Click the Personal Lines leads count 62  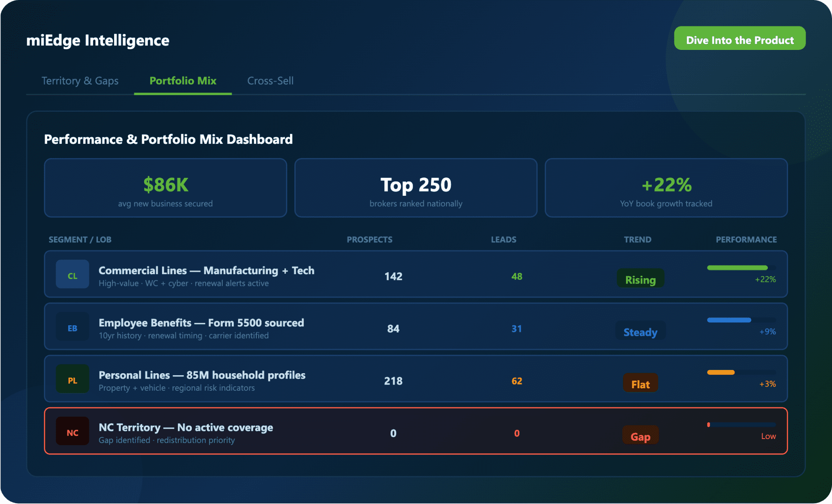(516, 381)
